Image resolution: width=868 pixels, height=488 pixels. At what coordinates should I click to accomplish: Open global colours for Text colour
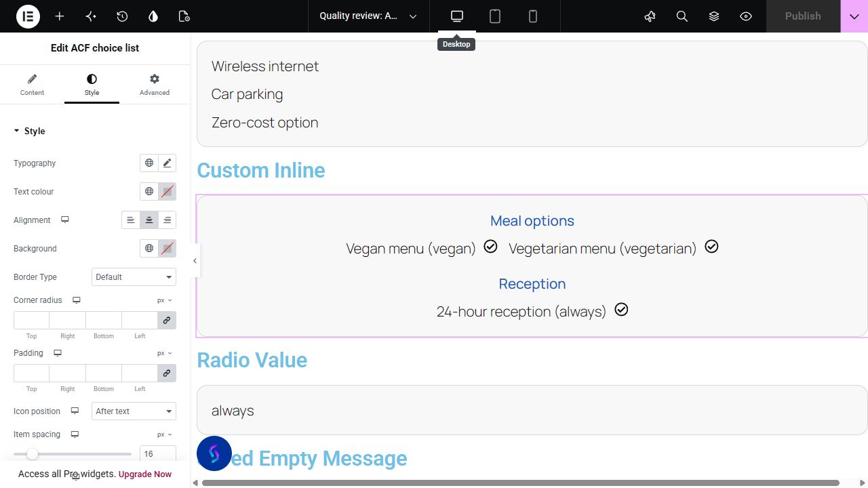click(149, 192)
